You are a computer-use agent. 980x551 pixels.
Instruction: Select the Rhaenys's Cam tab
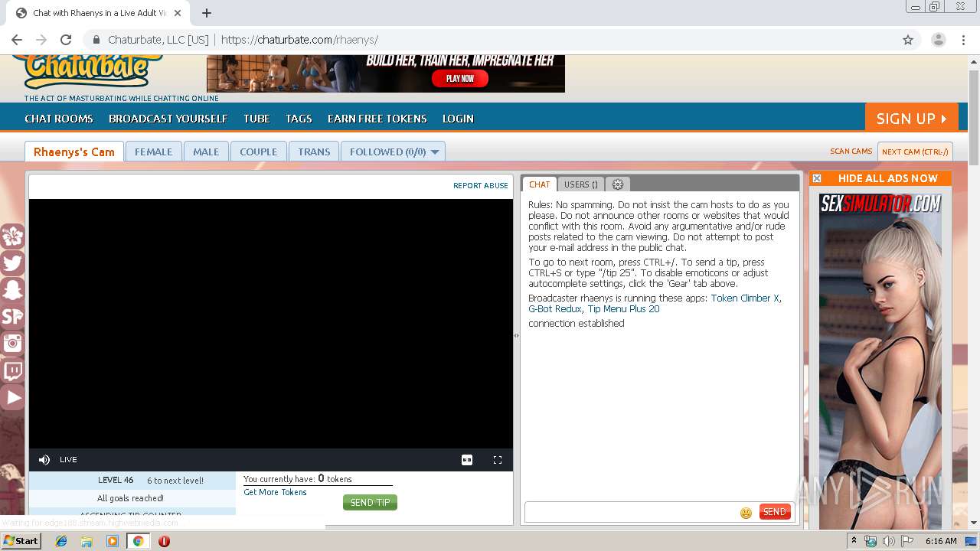(74, 152)
